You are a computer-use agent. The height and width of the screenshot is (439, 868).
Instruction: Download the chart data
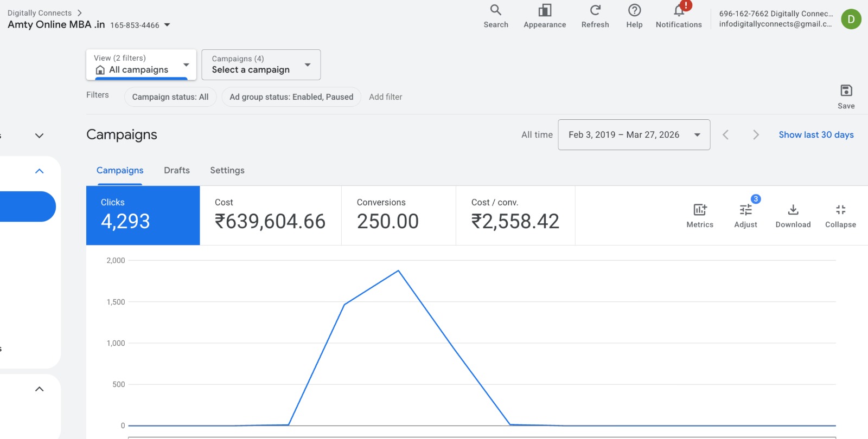point(793,210)
